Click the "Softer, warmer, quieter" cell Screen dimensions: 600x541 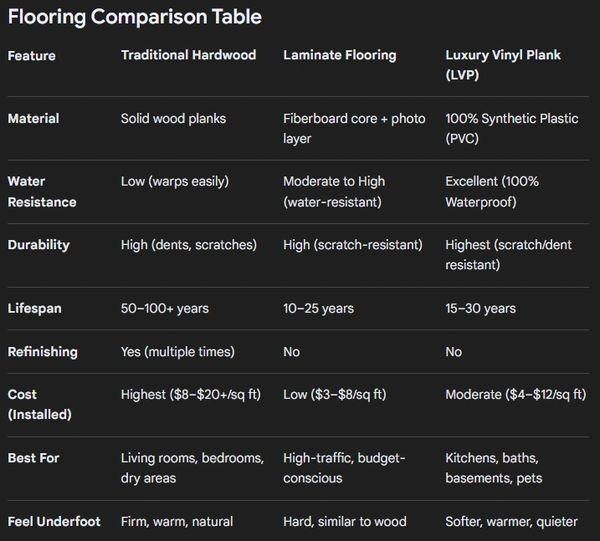point(513,521)
